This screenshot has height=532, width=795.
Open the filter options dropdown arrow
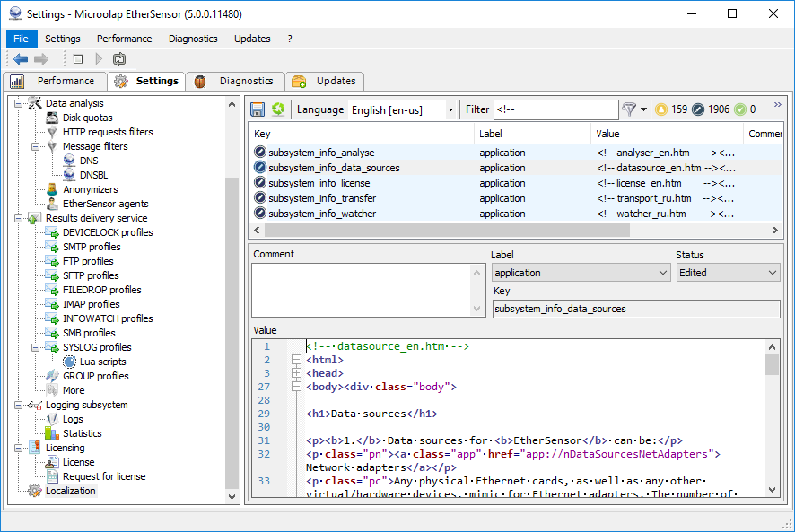pos(643,109)
